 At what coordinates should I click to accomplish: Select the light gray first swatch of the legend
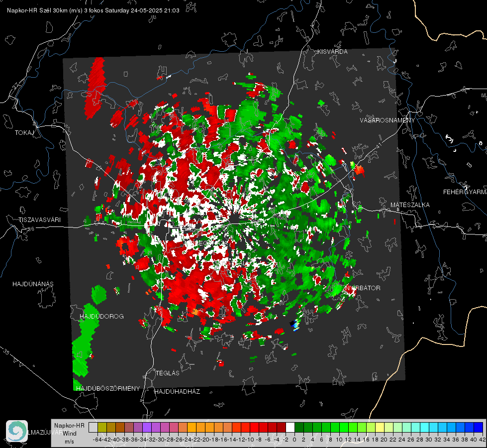point(93,428)
